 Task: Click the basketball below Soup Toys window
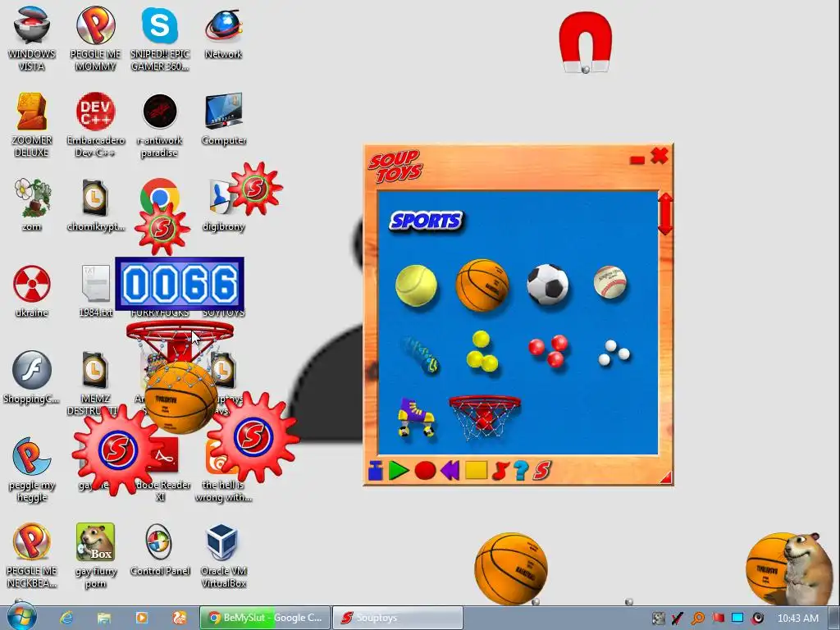511,568
